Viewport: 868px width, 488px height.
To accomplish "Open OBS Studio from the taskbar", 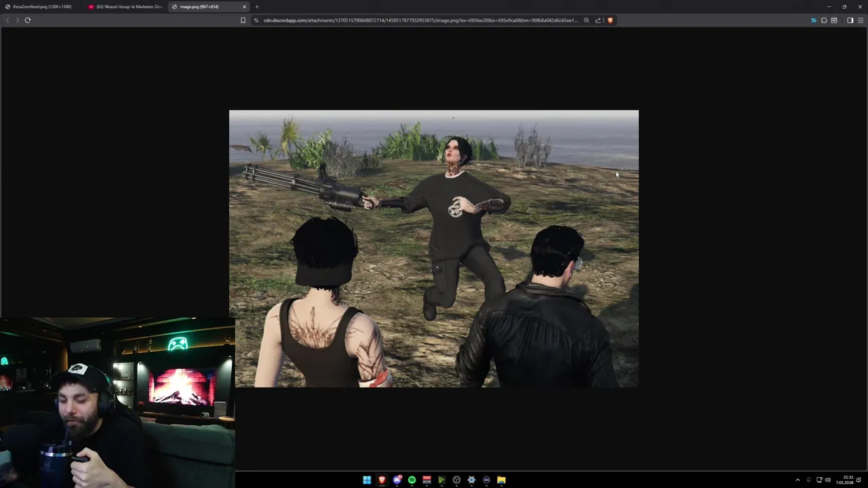I will (x=456, y=480).
